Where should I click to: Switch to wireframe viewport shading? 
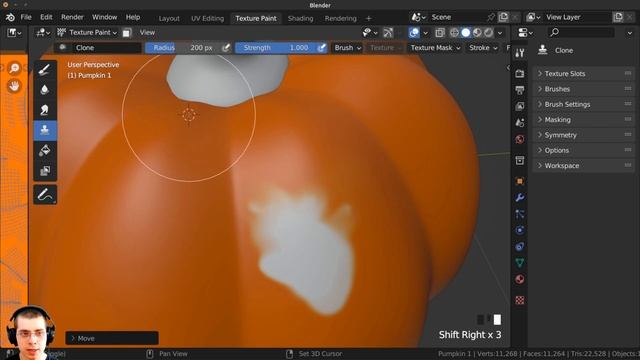click(454, 33)
